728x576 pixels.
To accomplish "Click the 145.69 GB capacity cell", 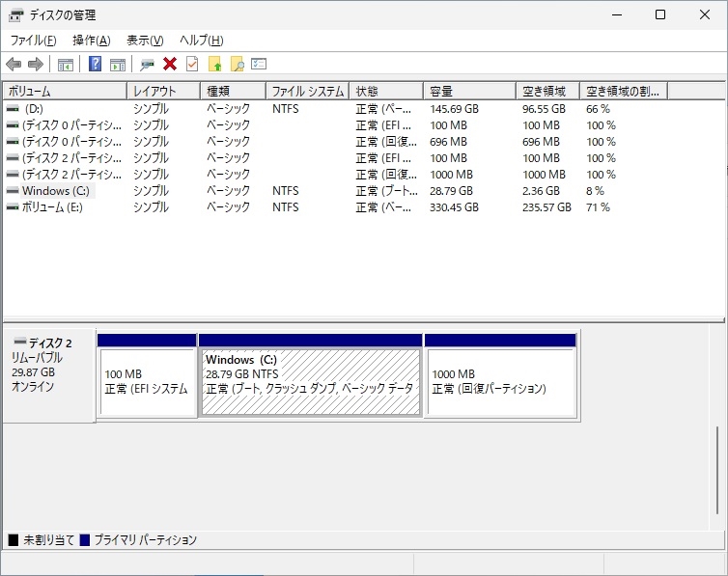I will [454, 109].
